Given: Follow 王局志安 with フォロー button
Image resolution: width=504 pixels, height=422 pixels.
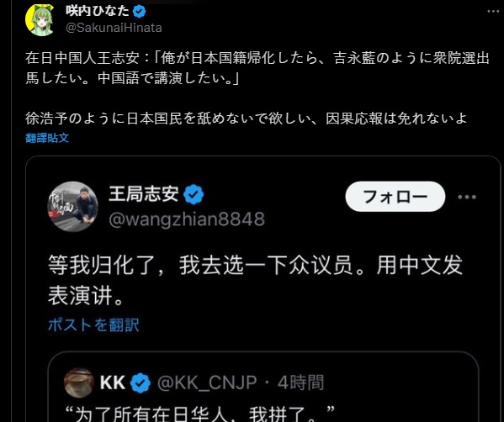Looking at the screenshot, I should 395,197.
